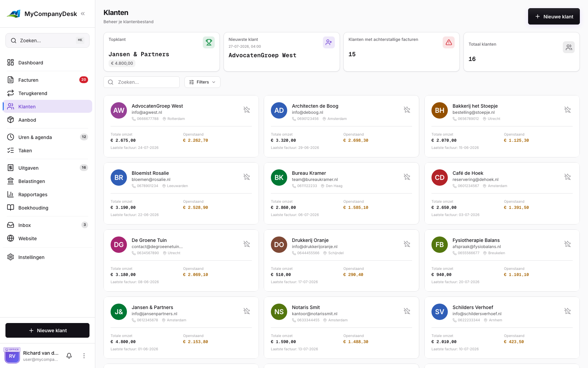Click the RV user avatar
The height and width of the screenshot is (368, 588).
12,356
